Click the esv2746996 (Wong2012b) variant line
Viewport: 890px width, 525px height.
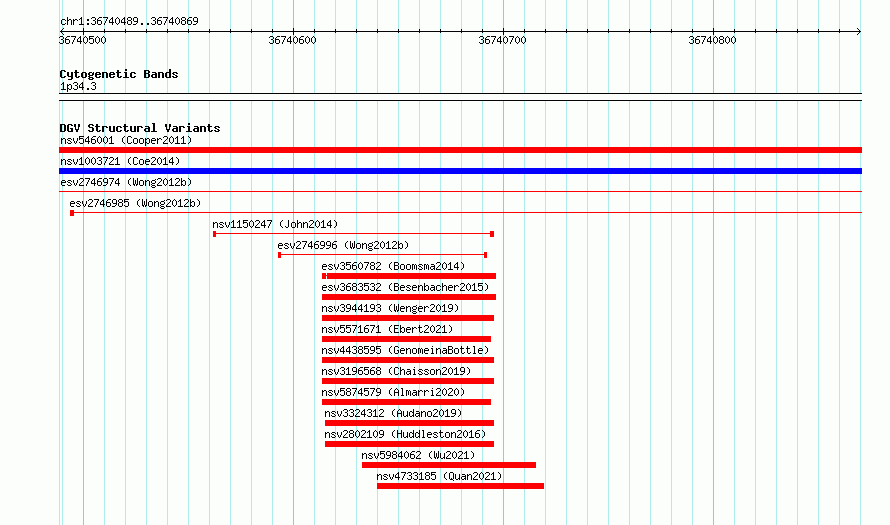pos(383,255)
